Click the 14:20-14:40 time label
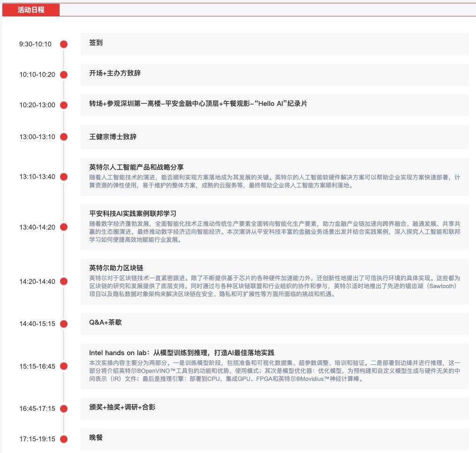Viewport: 476px width, 453px height. [x=38, y=282]
